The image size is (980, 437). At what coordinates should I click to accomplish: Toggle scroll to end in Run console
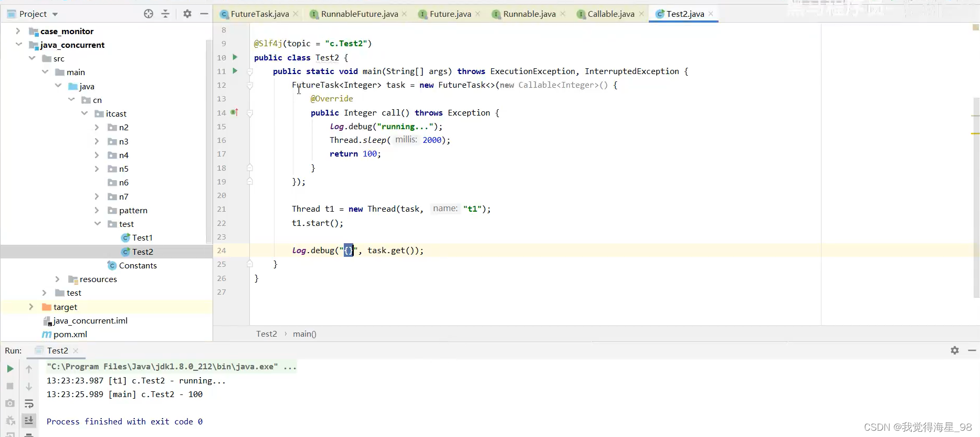coord(29,420)
